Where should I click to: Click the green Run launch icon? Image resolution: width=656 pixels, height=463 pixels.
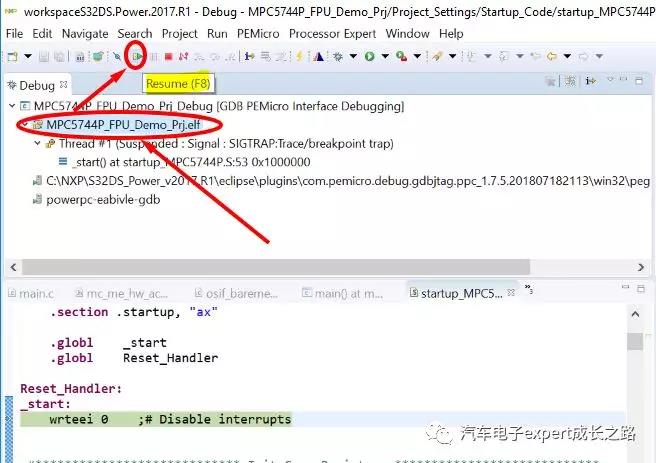click(369, 56)
